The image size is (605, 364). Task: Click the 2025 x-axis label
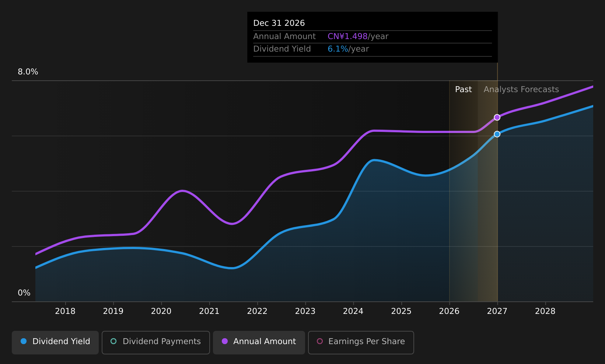401,311
